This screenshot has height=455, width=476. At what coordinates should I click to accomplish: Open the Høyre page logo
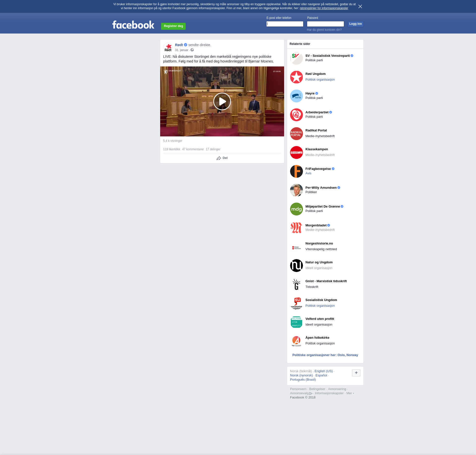coord(296,96)
